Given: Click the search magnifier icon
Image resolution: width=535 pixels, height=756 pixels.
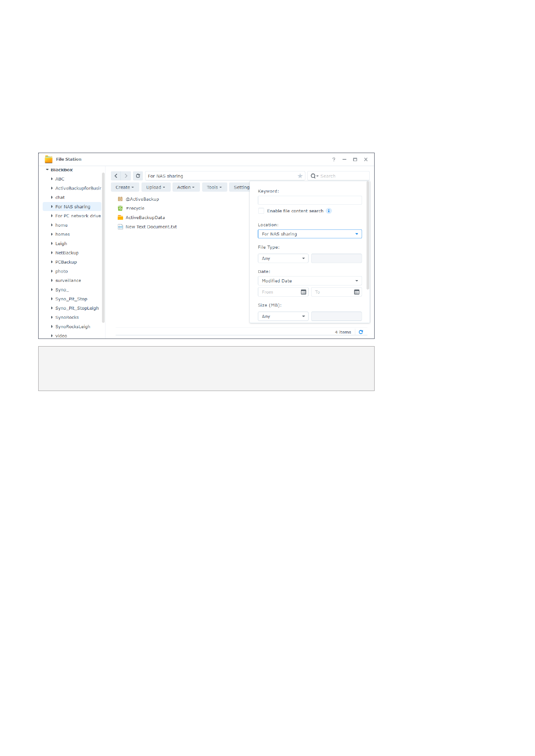Looking at the screenshot, I should click(x=314, y=176).
